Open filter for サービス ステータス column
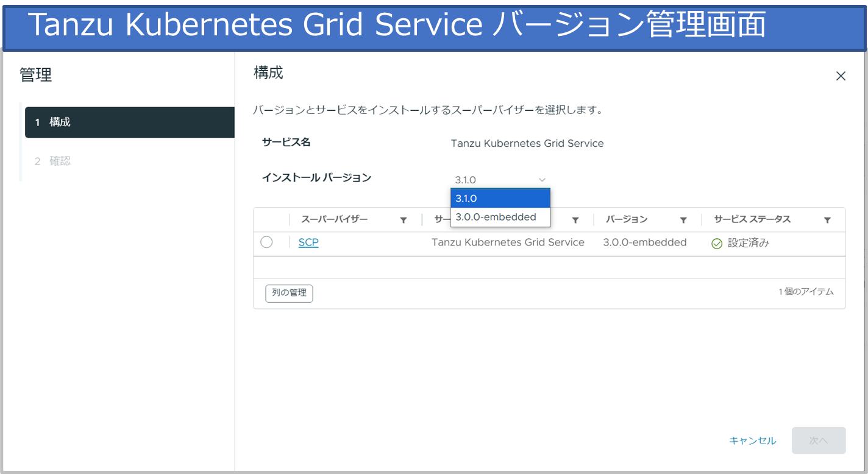This screenshot has width=868, height=474. [827, 220]
